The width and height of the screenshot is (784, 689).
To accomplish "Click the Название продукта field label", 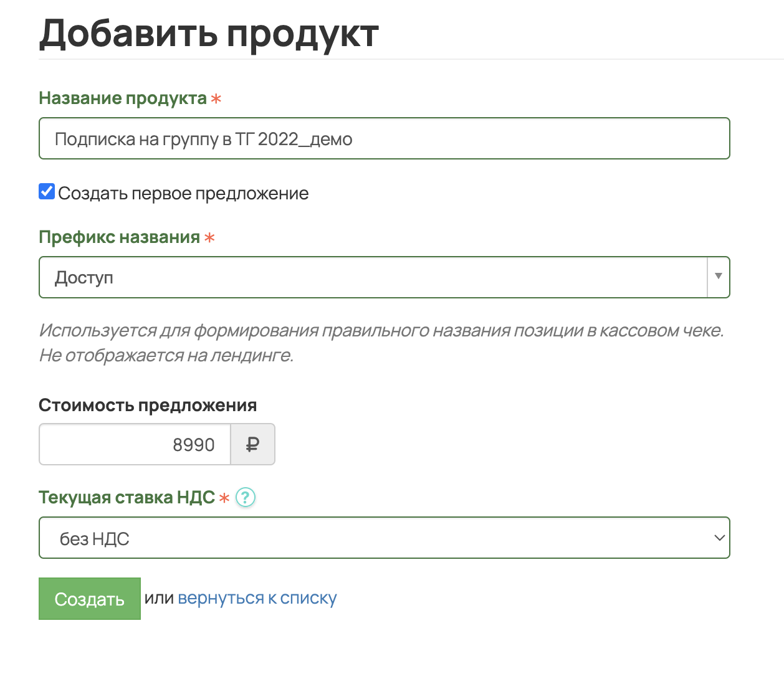I will pos(123,98).
